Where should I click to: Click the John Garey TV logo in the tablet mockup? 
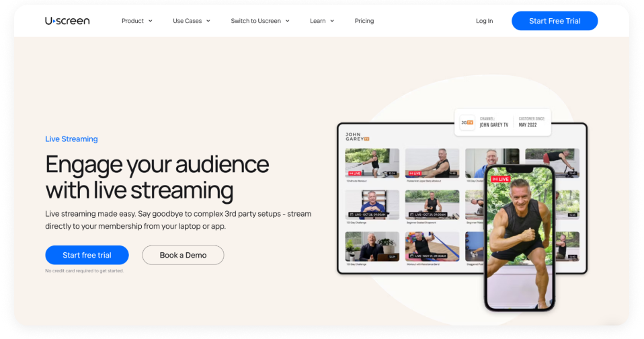(x=358, y=137)
